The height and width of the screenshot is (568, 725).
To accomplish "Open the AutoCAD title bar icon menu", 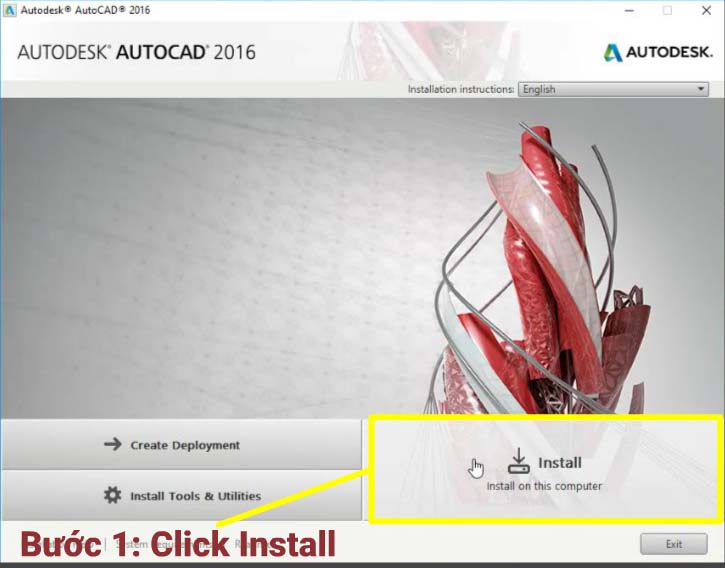I will [x=9, y=10].
